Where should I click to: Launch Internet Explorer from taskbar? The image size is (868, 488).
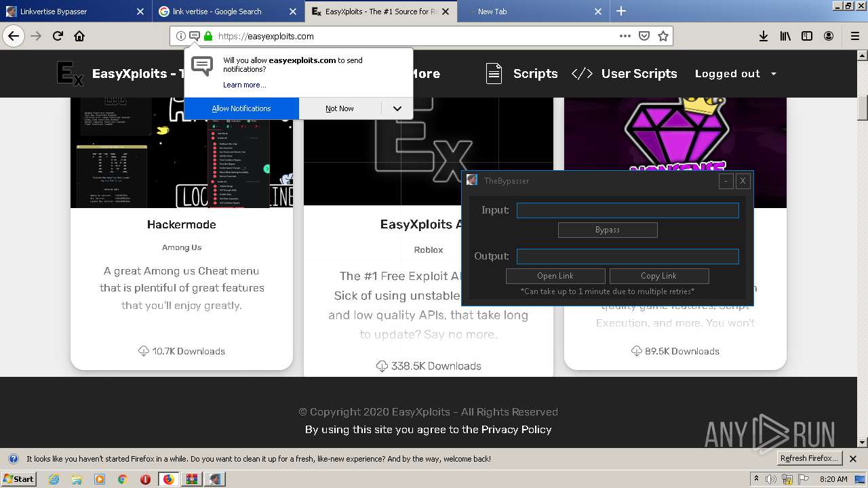(54, 479)
